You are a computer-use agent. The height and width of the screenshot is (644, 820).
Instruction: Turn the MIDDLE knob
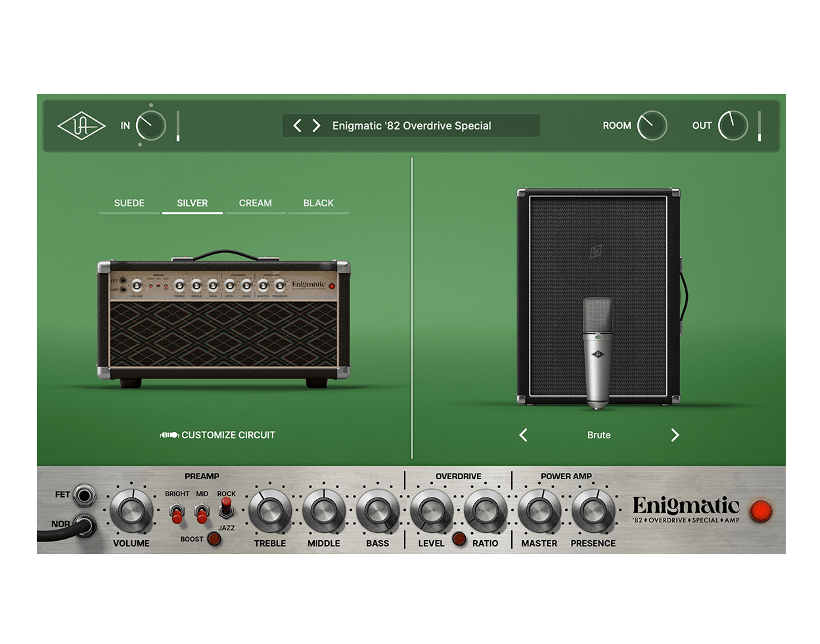[324, 511]
